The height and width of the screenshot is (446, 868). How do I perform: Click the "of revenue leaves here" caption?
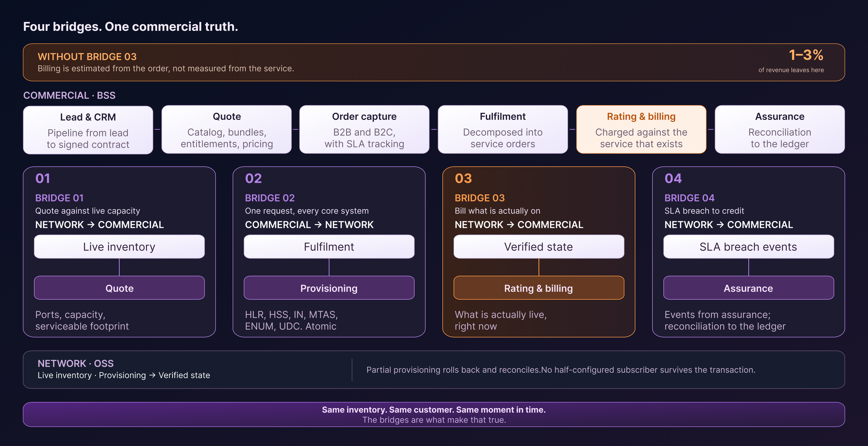pos(791,70)
